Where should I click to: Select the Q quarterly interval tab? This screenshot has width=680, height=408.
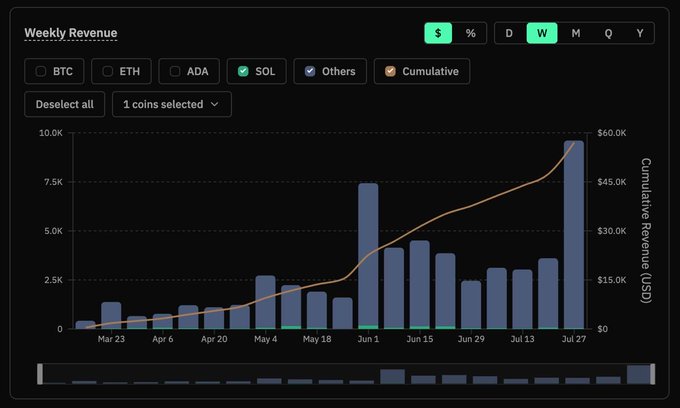tap(608, 33)
